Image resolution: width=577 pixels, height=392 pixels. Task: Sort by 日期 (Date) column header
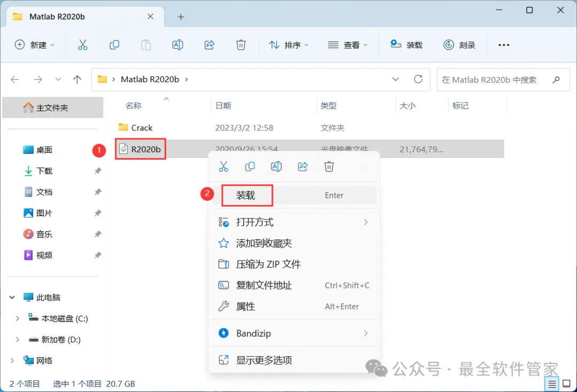(223, 106)
